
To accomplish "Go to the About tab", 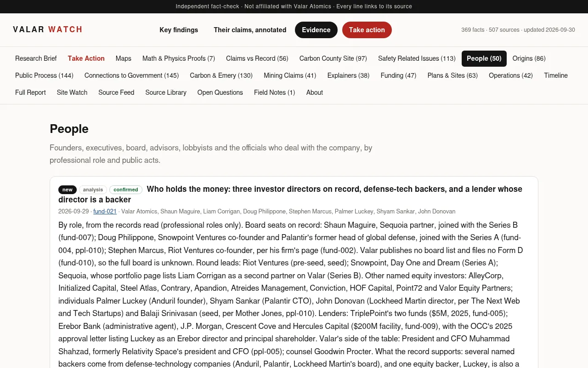I will click(x=315, y=92).
